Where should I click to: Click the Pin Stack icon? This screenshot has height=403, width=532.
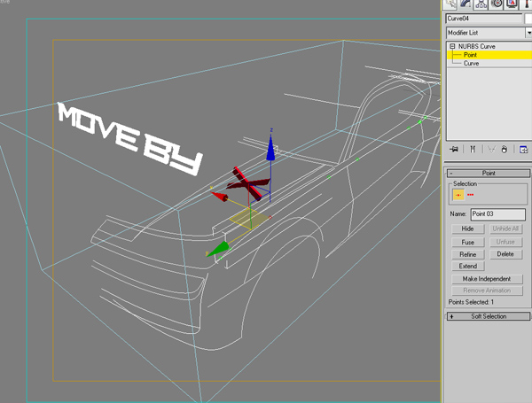(454, 149)
